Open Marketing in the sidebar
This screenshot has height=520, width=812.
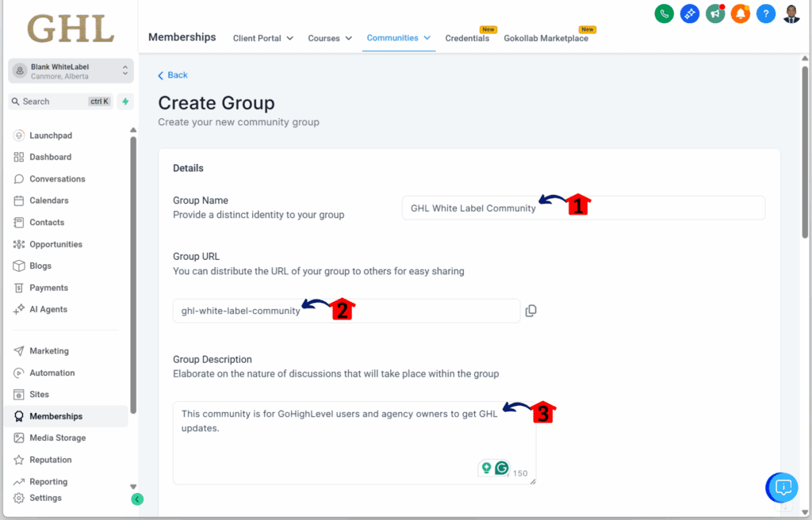pyautogui.click(x=41, y=350)
